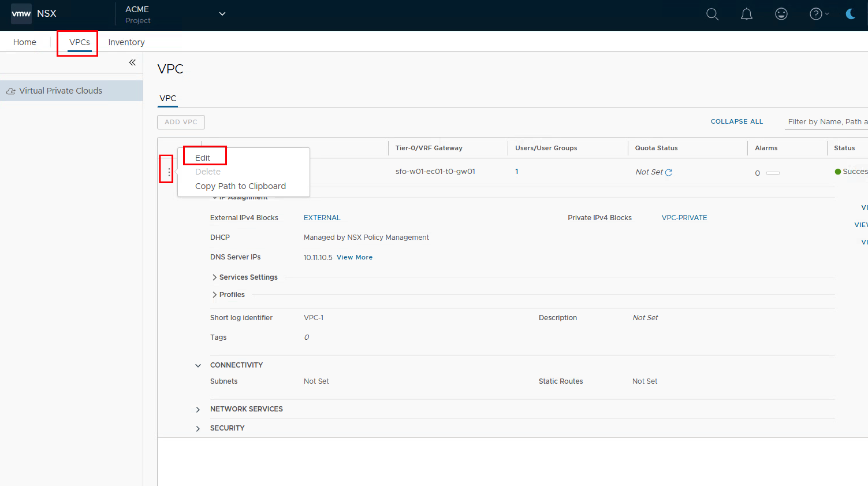The height and width of the screenshot is (486, 868).
Task: Click COLLAPSE ALL button
Action: (736, 121)
